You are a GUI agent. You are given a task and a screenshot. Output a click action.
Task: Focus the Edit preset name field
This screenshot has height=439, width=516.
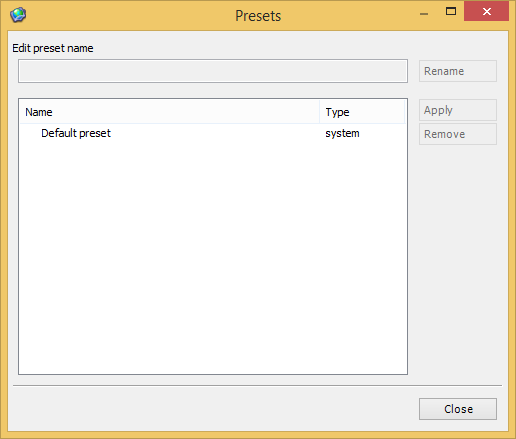(213, 71)
